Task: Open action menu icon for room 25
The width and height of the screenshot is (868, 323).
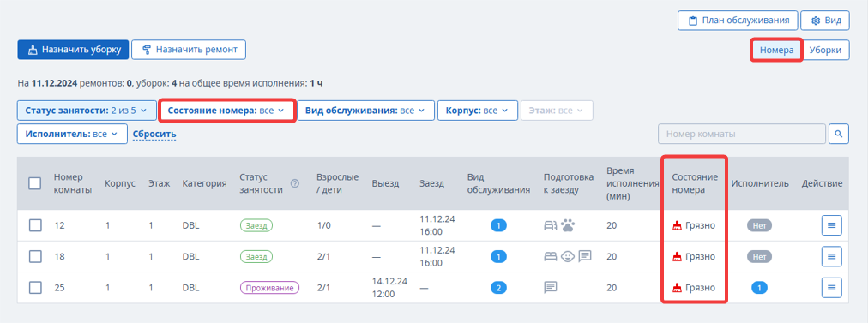Action: coord(831,288)
